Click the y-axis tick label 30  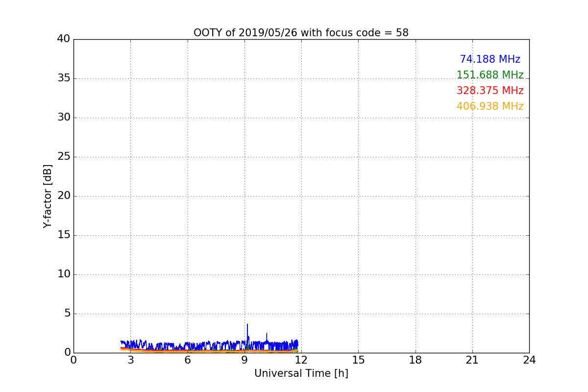64,118
